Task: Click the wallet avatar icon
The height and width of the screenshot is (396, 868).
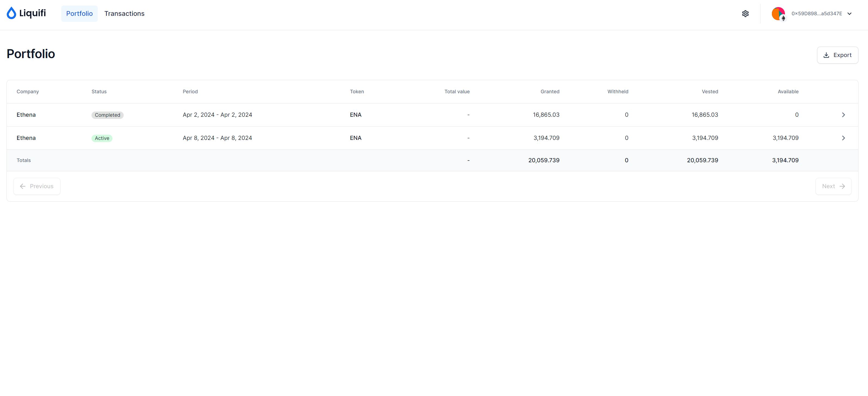Action: [778, 13]
